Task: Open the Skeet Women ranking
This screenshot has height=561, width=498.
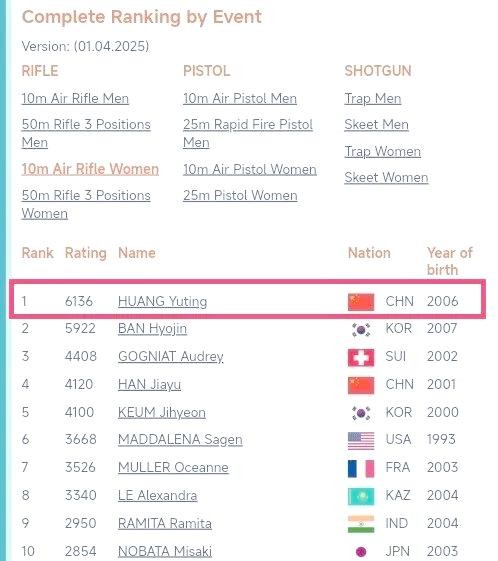Action: click(386, 177)
